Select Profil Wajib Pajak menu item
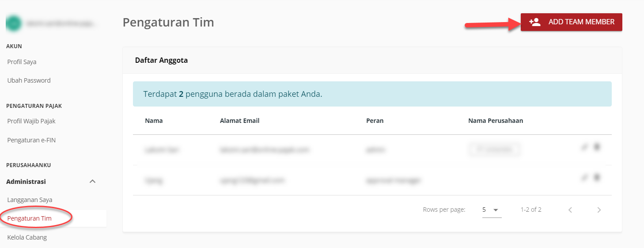 point(31,121)
